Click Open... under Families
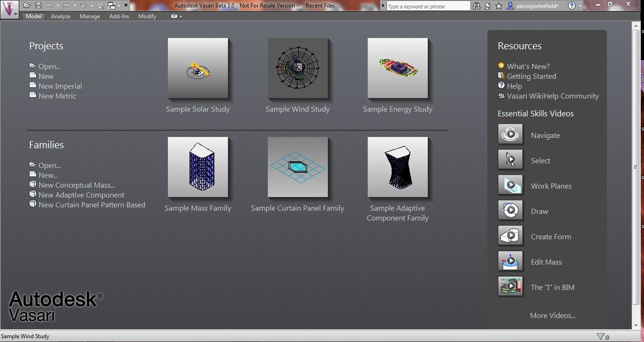The height and width of the screenshot is (342, 644). pyautogui.click(x=49, y=166)
